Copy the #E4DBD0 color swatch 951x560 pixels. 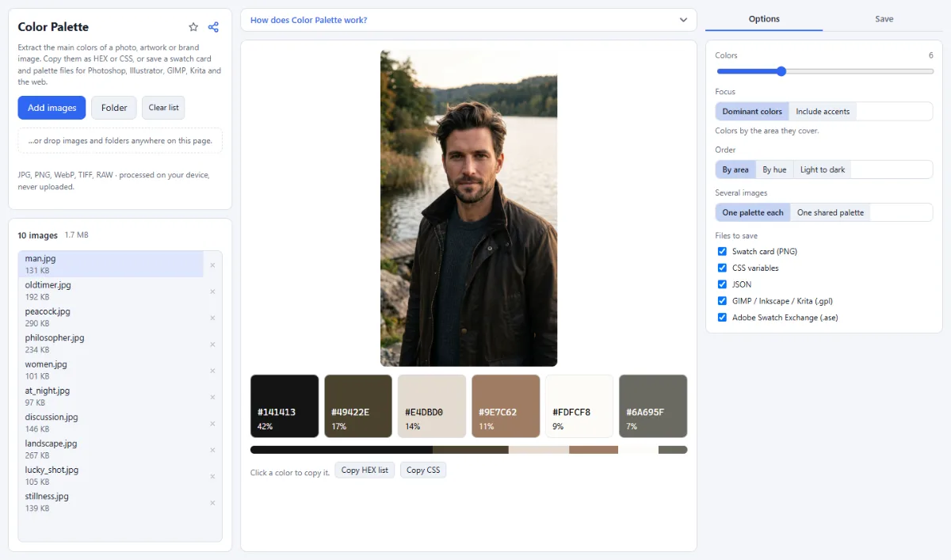432,406
